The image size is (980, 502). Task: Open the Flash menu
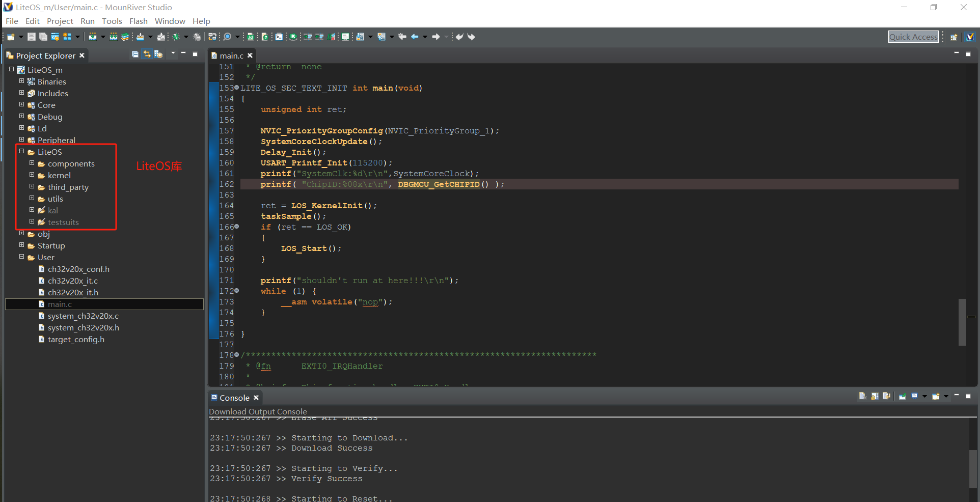point(139,21)
